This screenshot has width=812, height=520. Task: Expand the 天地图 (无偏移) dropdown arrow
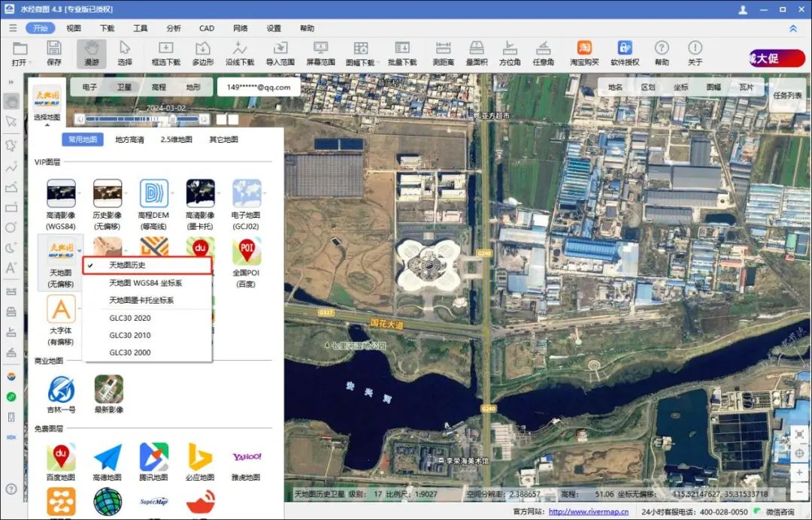pyautogui.click(x=79, y=251)
